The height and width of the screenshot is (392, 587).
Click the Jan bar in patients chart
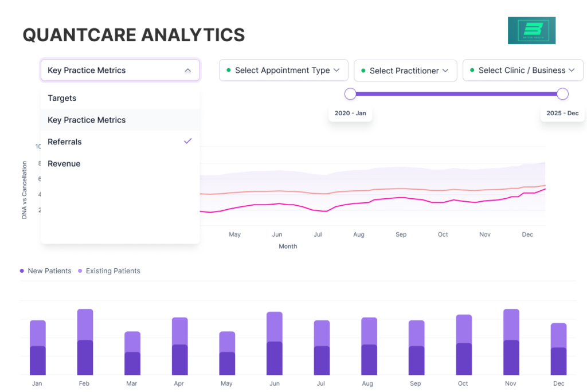pyautogui.click(x=38, y=347)
